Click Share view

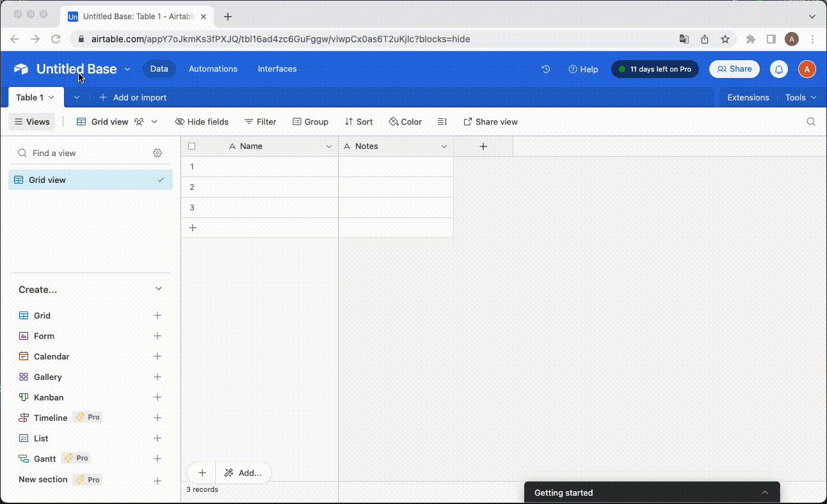[x=490, y=122]
